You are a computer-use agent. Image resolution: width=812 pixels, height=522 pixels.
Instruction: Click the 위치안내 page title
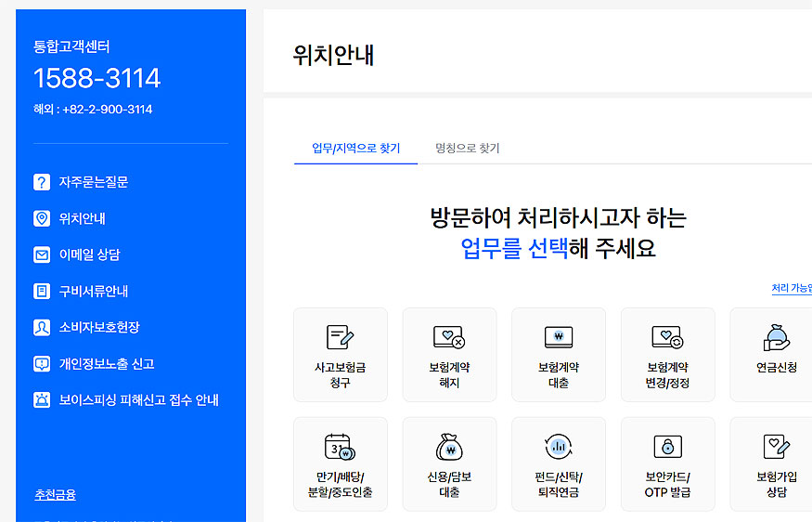pyautogui.click(x=333, y=55)
